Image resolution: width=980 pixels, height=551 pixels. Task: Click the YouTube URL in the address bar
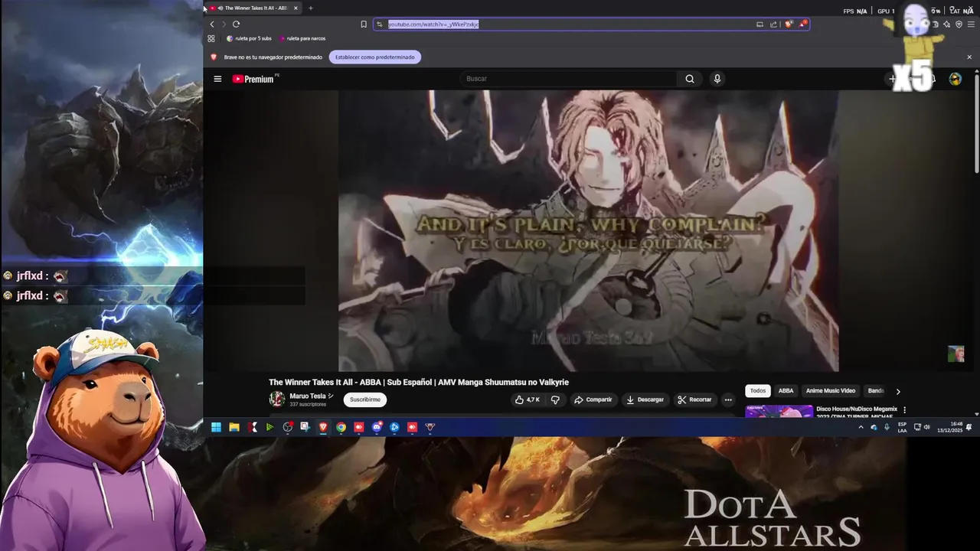point(433,24)
